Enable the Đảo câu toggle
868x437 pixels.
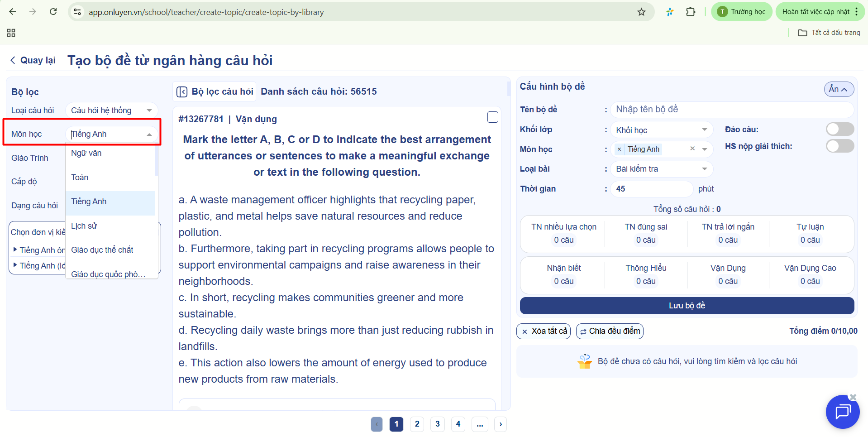coord(839,130)
